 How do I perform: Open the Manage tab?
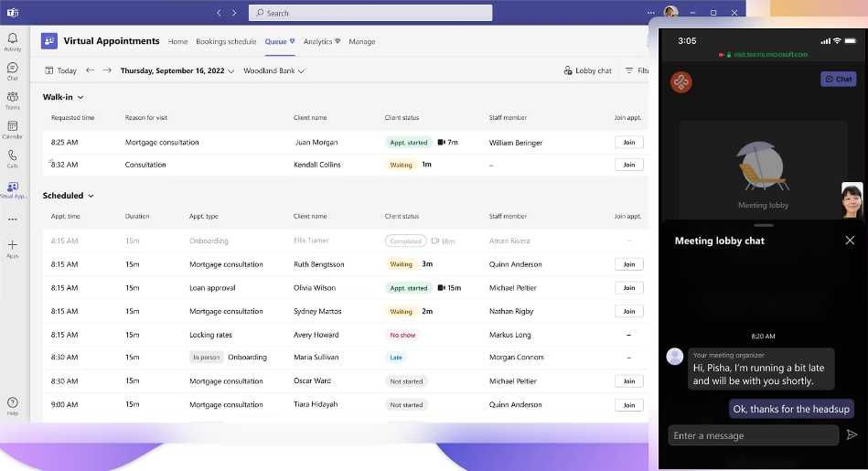[x=362, y=41]
